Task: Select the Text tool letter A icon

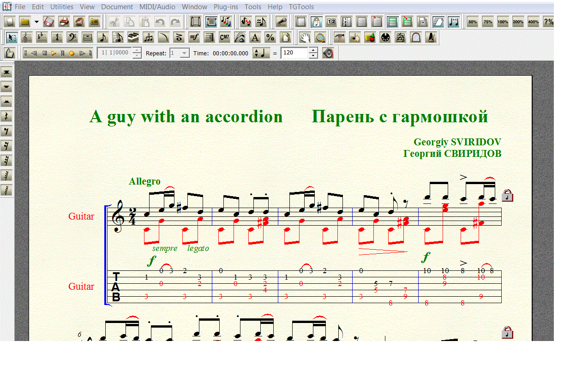Action: [255, 37]
